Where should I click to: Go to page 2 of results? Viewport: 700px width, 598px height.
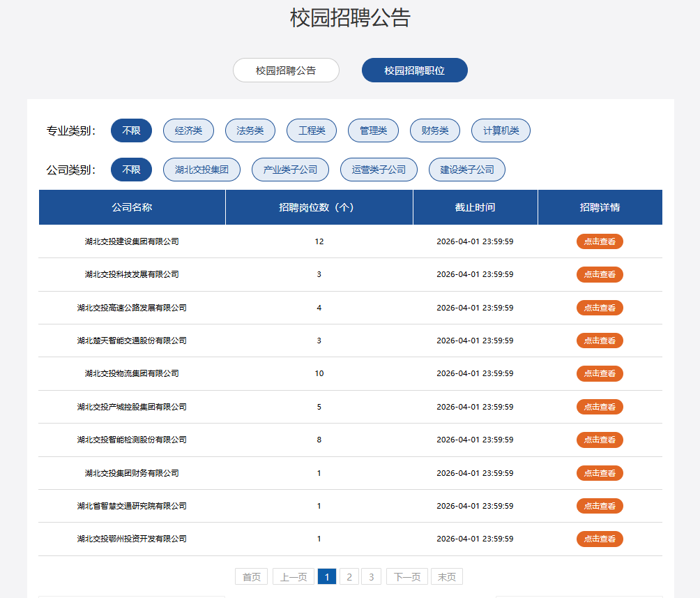[x=349, y=576]
